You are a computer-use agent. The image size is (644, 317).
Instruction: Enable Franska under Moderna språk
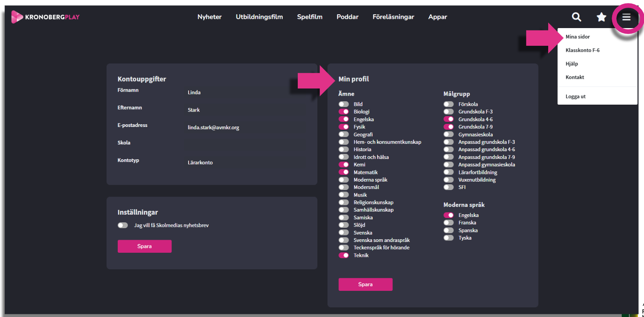coord(449,223)
